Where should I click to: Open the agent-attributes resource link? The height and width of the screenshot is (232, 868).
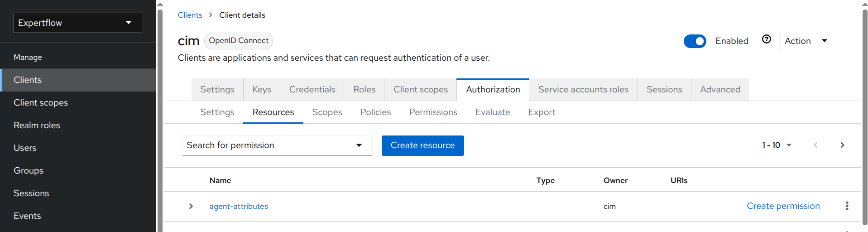point(239,206)
